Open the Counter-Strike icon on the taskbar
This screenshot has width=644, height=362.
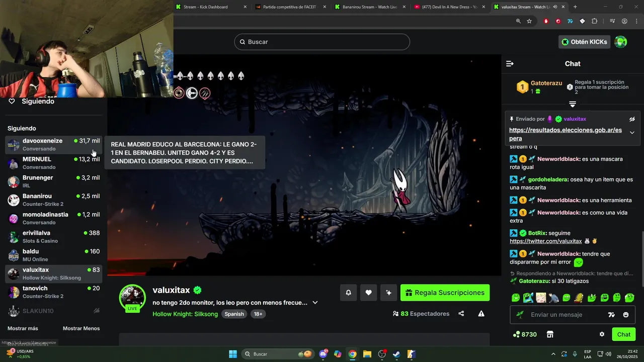click(x=411, y=354)
